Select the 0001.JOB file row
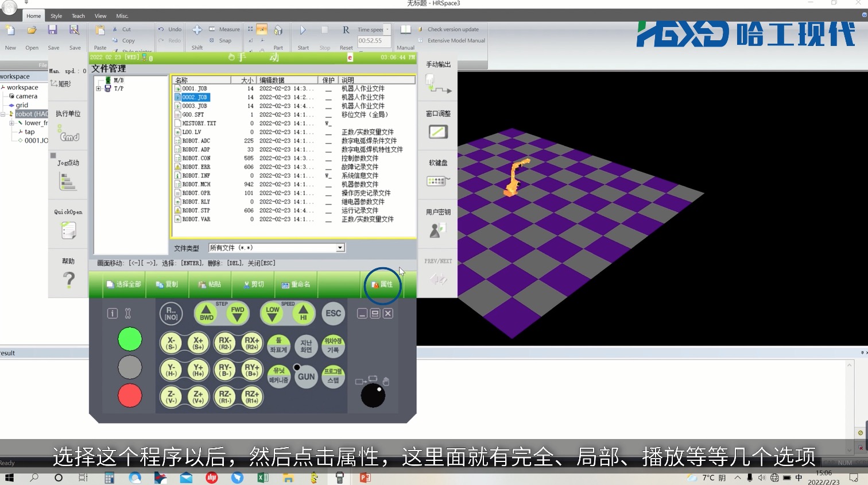The width and height of the screenshot is (868, 485). (293, 88)
